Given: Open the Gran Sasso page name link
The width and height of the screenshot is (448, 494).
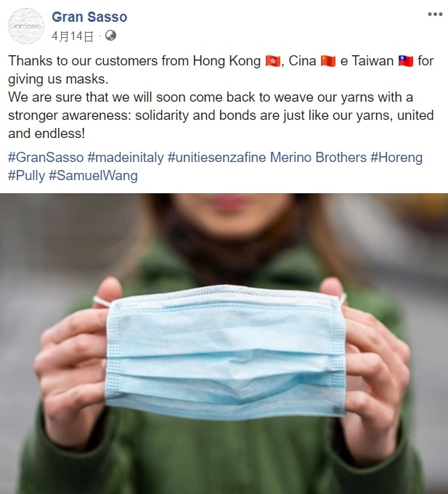Looking at the screenshot, I should coord(89,17).
